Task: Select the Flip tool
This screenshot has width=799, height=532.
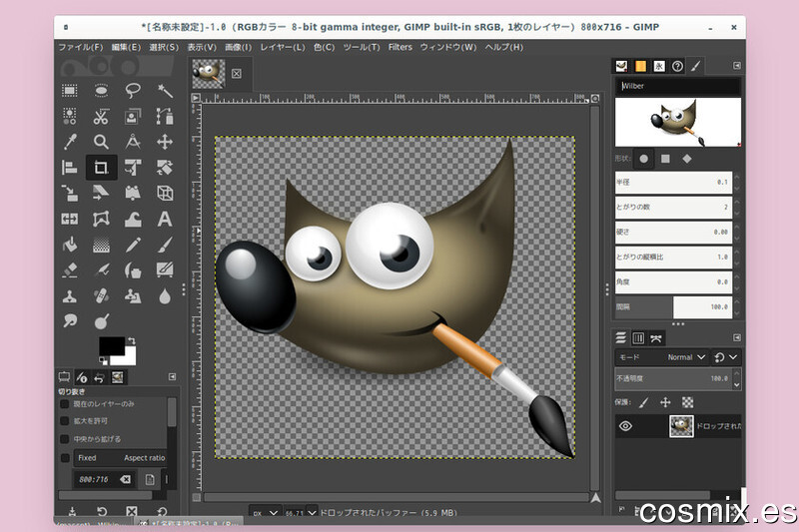Action: 70,219
